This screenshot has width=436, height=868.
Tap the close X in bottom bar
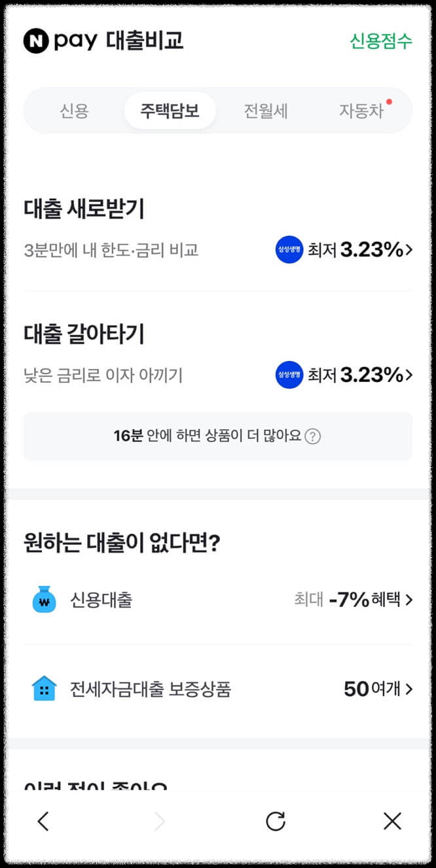[391, 821]
